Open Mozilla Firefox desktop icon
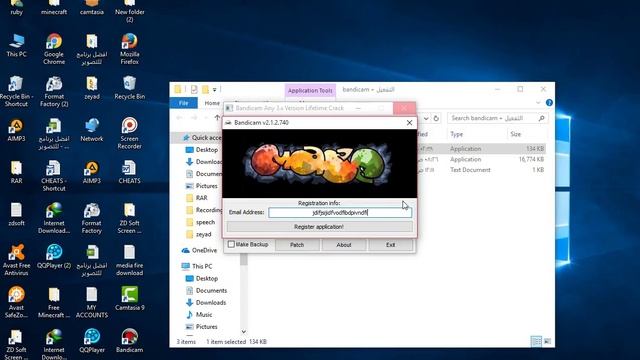Image resolution: width=640 pixels, height=360 pixels. click(x=129, y=49)
